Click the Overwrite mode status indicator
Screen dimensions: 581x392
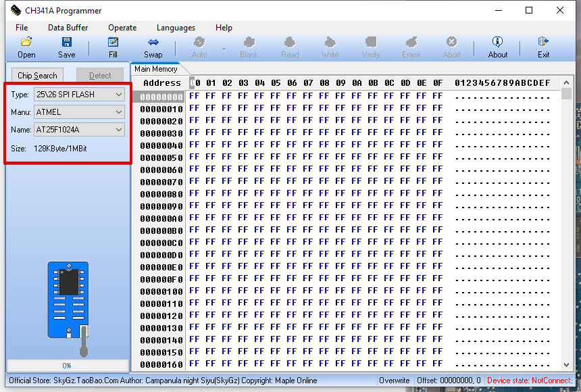point(395,381)
